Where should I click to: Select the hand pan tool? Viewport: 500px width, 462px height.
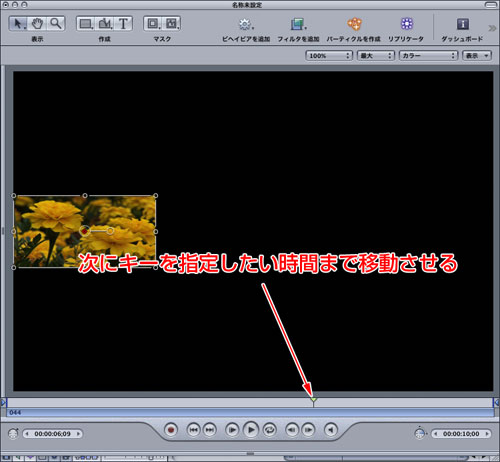click(37, 24)
